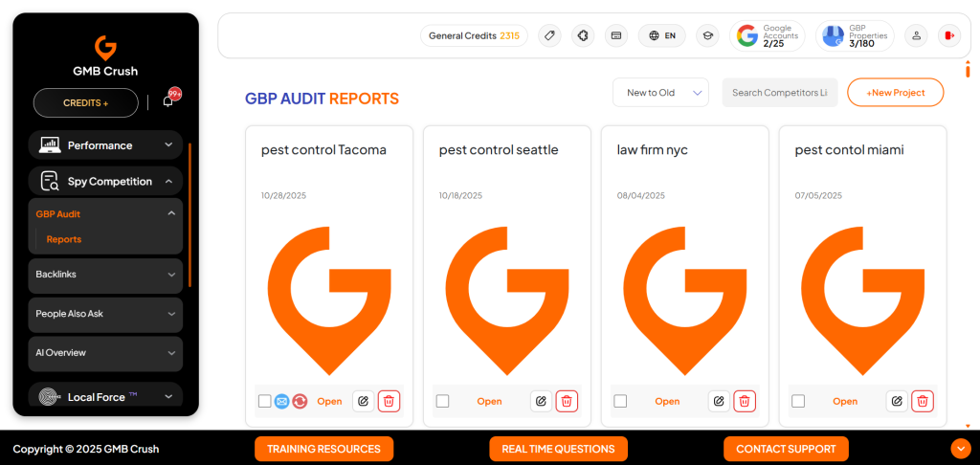Delete the pest control seattle report
This screenshot has width=980, height=465.
tap(567, 401)
